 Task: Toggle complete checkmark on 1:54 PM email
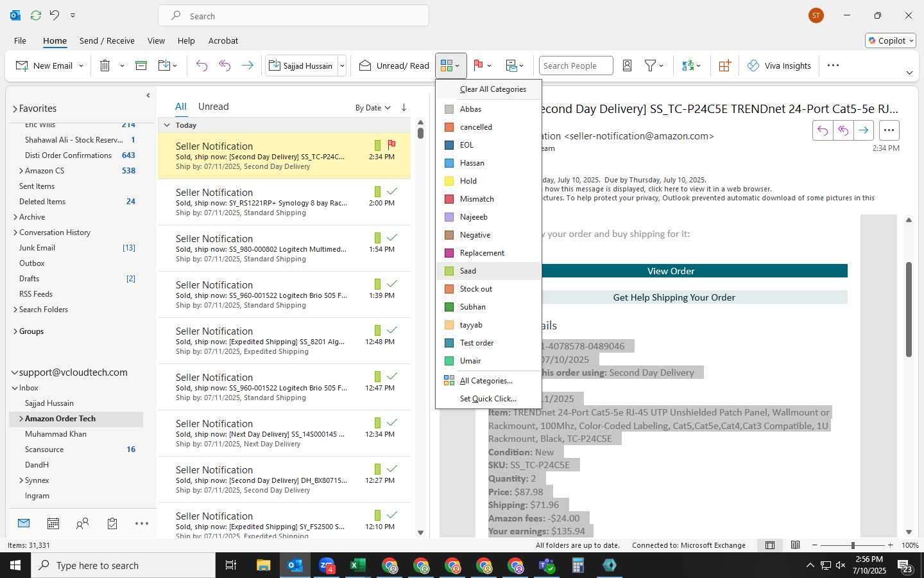pyautogui.click(x=392, y=238)
